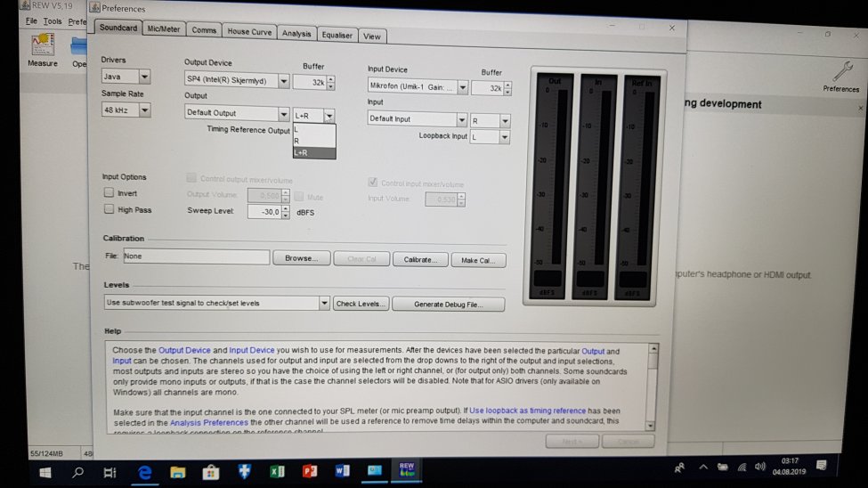This screenshot has height=488, width=868.
Task: Open Preferences wrench icon in main window
Action: 841,77
